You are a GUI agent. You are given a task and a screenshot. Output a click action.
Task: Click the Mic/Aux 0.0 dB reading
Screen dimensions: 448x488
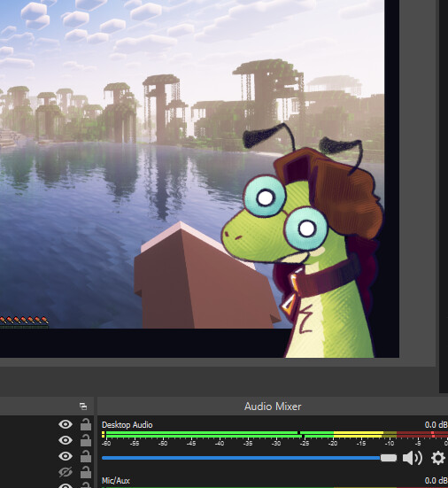tap(436, 481)
